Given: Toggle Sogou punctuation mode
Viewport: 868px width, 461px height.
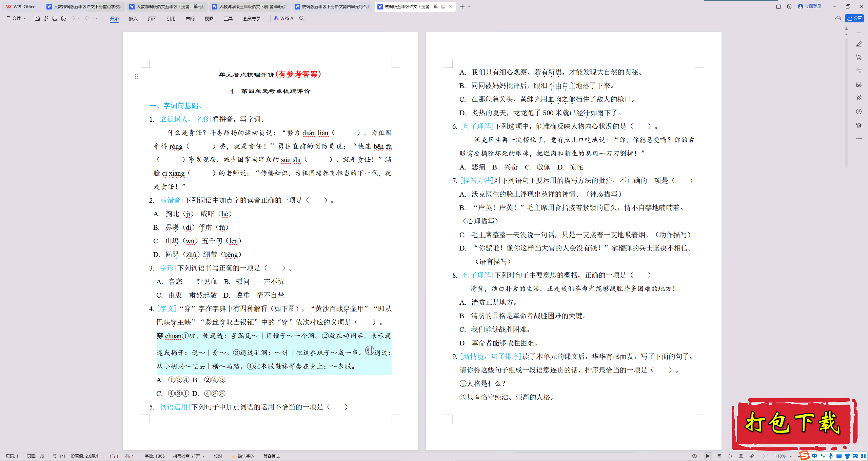Looking at the screenshot, I should click(x=823, y=456).
